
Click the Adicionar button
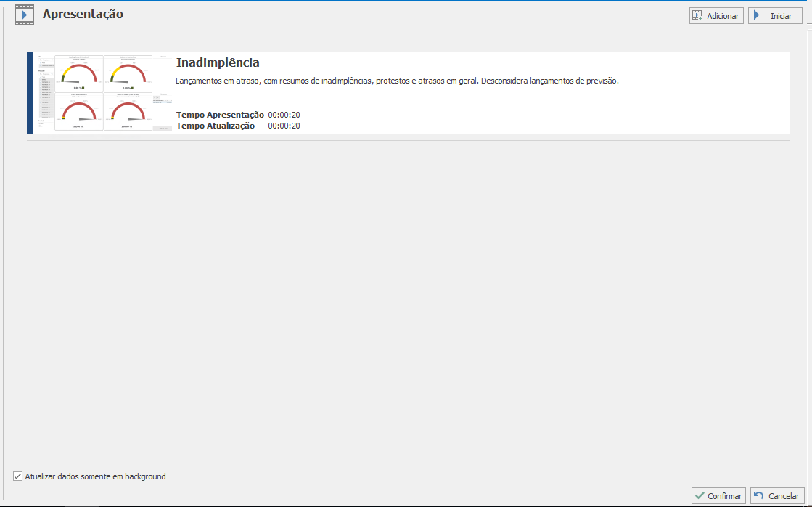716,15
